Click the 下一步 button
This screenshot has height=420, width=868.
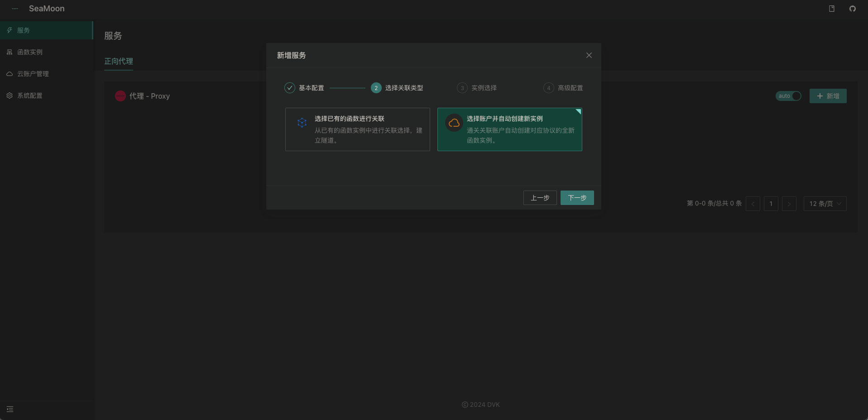click(577, 198)
